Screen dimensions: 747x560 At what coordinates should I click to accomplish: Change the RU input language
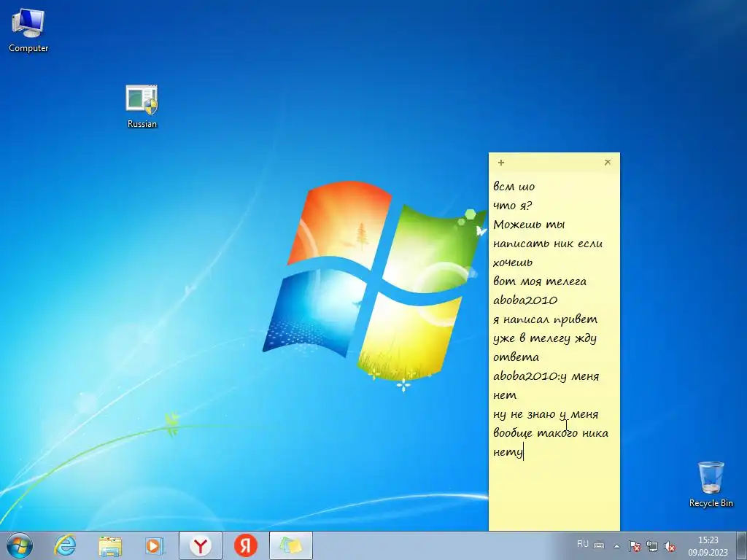click(x=582, y=544)
